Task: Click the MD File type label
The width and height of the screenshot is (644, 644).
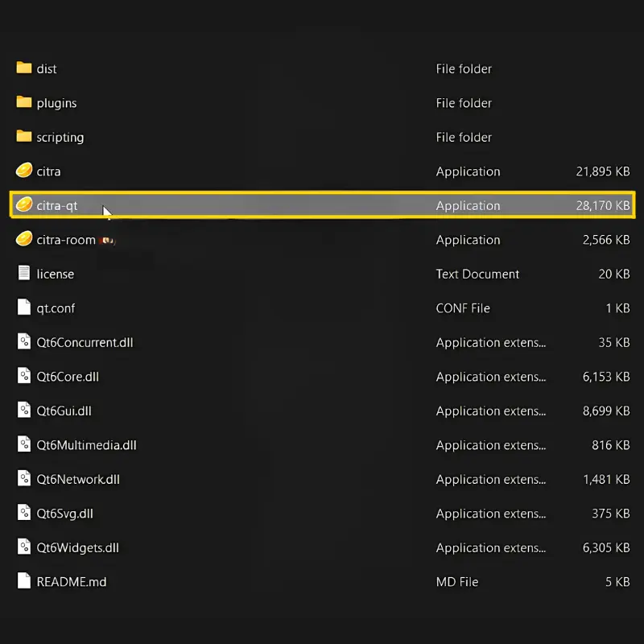Action: [457, 582]
